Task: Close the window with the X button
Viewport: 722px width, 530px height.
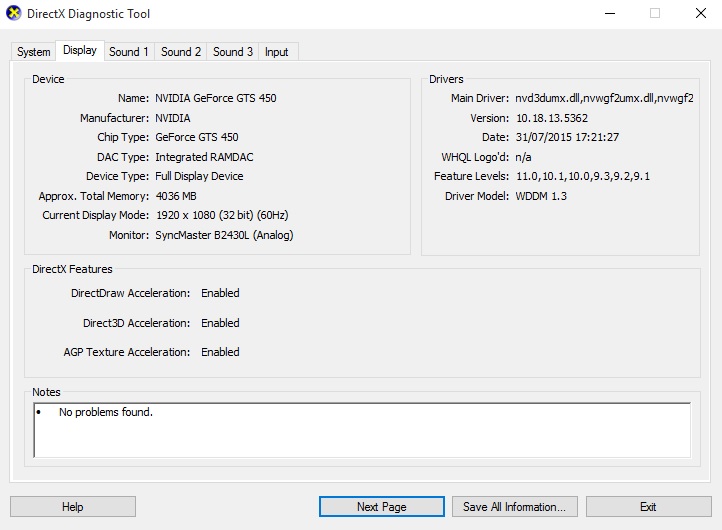Action: [x=701, y=13]
